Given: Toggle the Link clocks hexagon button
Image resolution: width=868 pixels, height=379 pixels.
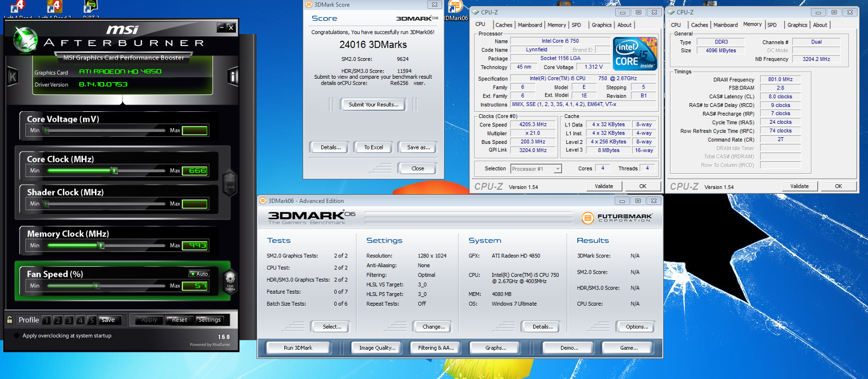Looking at the screenshot, I should pos(229,182).
